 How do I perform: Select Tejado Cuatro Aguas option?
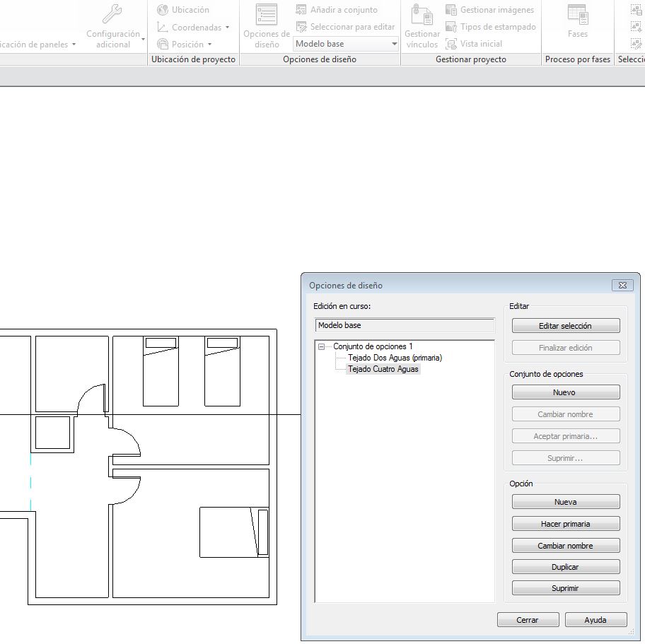pyautogui.click(x=383, y=369)
